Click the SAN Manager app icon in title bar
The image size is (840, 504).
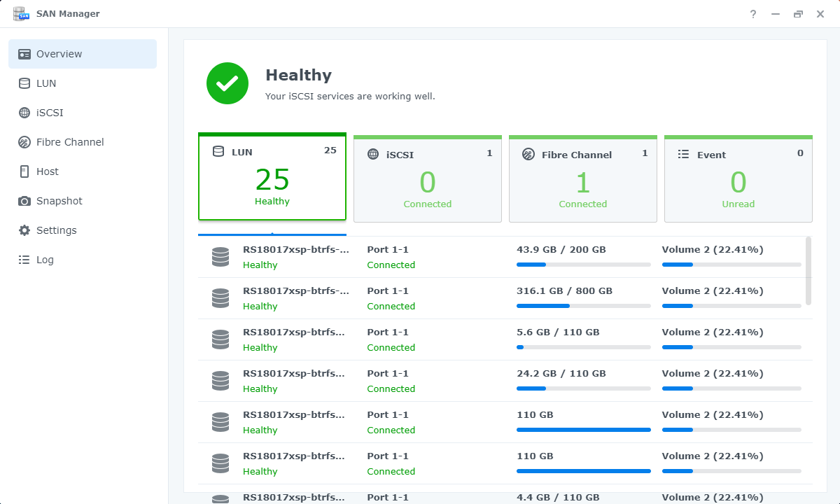tap(20, 14)
